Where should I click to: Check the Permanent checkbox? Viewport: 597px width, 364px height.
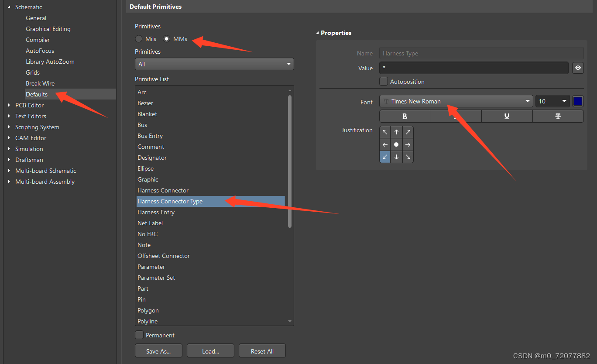139,335
